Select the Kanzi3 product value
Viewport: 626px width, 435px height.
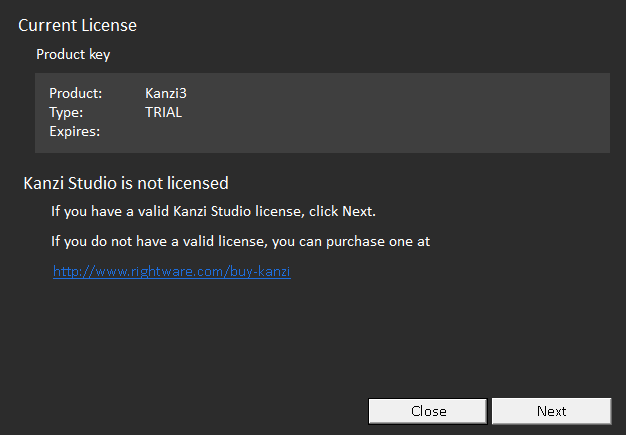click(x=166, y=94)
